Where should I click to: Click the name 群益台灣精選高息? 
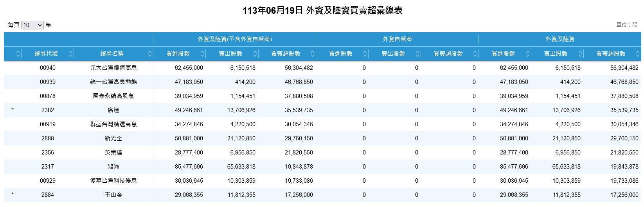click(113, 124)
